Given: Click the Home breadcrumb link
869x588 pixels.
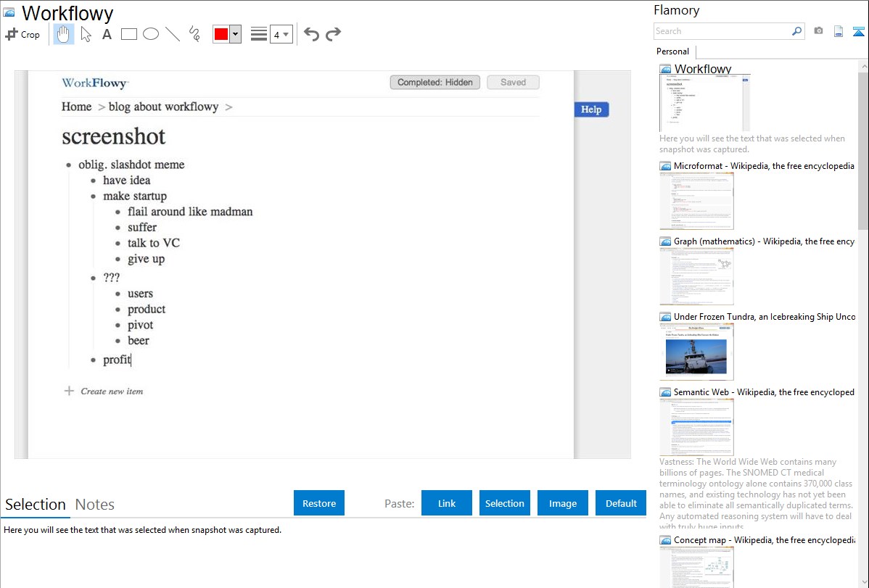Looking at the screenshot, I should tap(76, 107).
